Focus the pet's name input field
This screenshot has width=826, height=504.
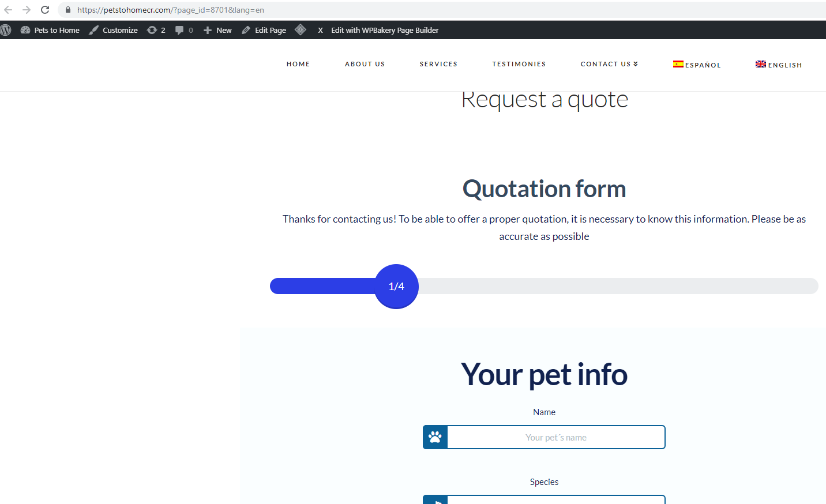coord(555,437)
